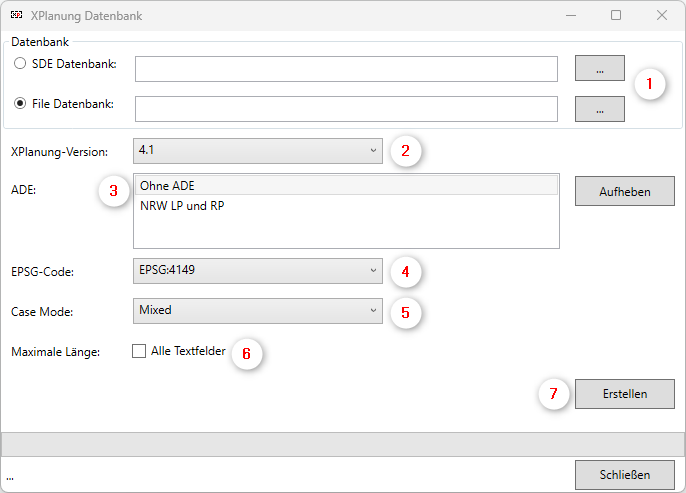Expand the EPSG-Code combo box

point(257,270)
